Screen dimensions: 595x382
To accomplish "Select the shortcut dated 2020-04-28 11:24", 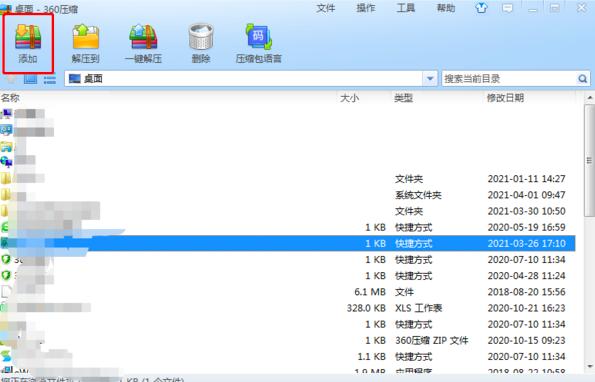I will [288, 275].
